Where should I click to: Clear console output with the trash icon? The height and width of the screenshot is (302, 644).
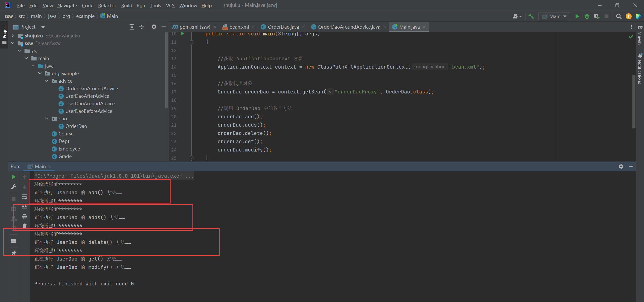click(x=24, y=226)
